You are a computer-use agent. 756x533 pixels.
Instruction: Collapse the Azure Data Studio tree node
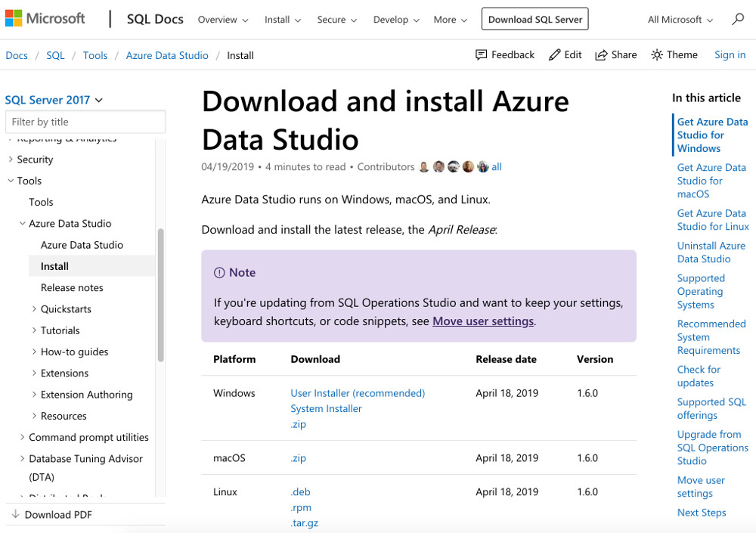point(23,224)
